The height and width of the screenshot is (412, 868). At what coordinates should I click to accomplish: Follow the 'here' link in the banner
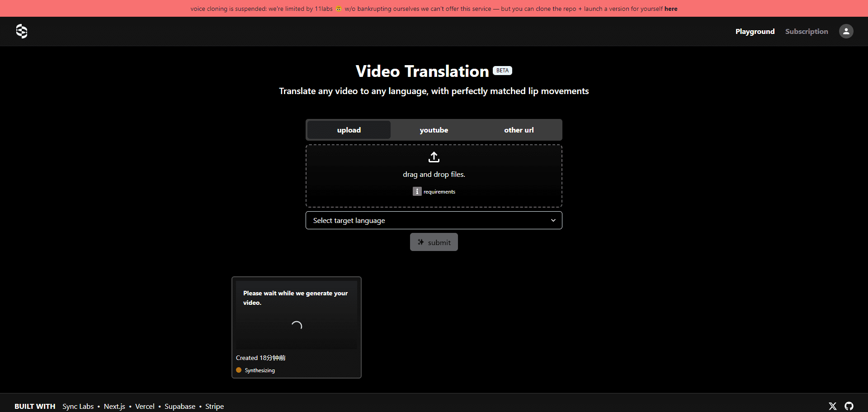point(671,9)
